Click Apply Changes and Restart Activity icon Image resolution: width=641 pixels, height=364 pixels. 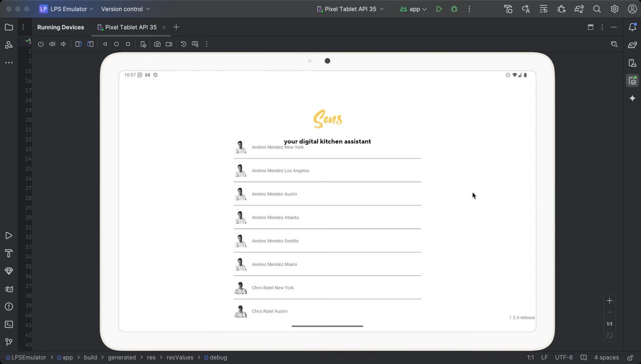[526, 9]
